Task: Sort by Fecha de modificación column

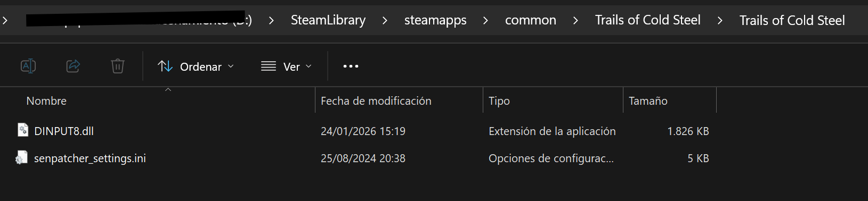Action: coord(376,101)
